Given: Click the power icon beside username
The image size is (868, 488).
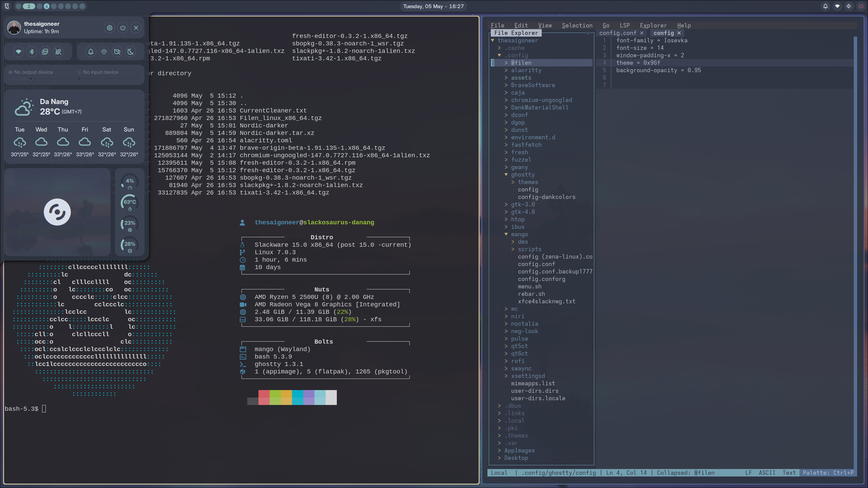Looking at the screenshot, I should 123,28.
